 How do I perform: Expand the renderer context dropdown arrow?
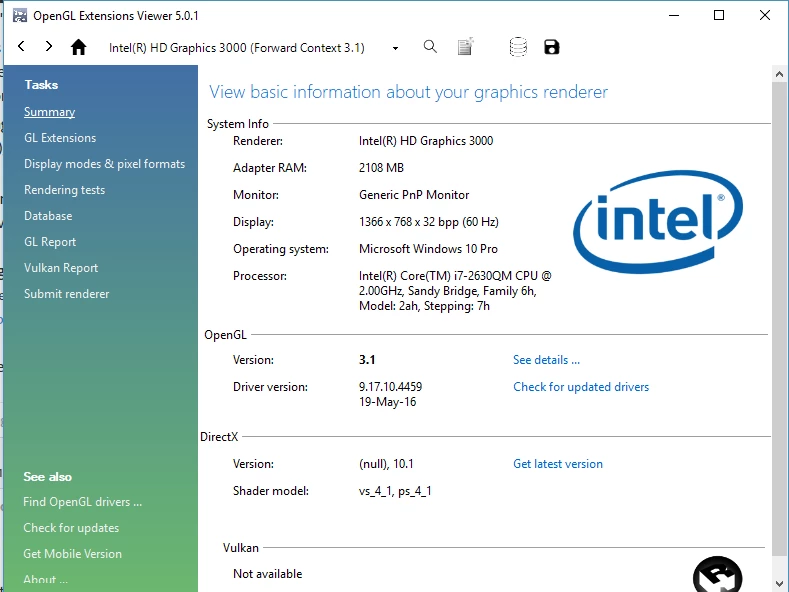point(396,48)
